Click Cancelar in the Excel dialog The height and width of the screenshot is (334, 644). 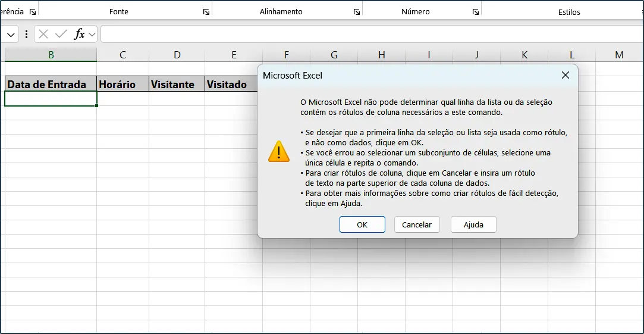click(417, 224)
